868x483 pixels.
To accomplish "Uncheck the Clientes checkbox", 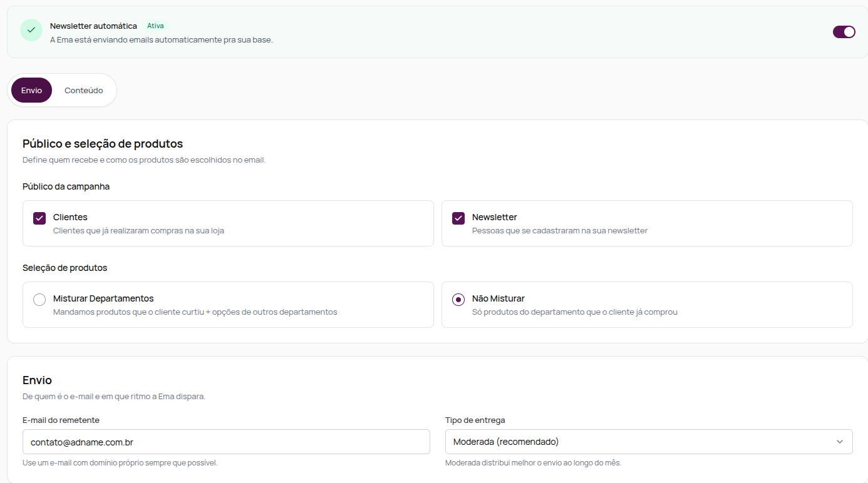I will 39,218.
